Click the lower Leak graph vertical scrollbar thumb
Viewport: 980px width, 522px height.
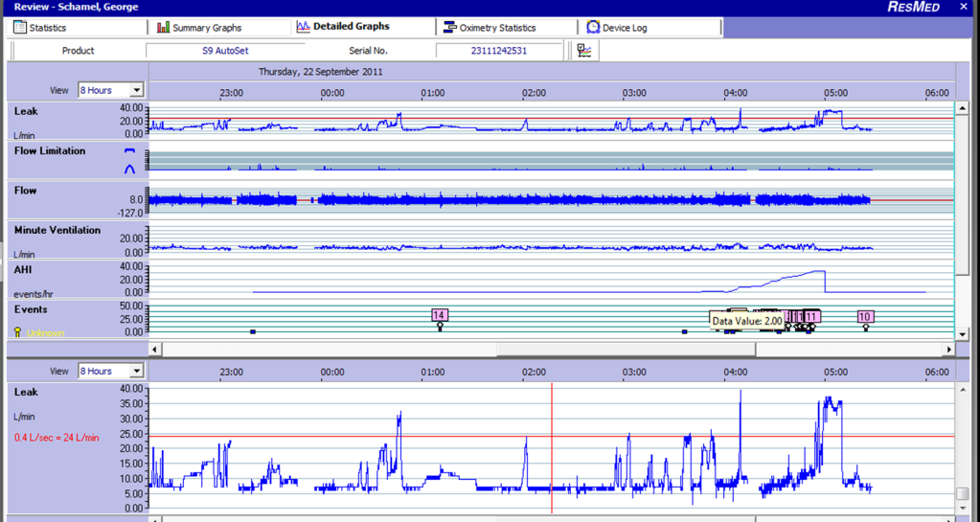[x=963, y=494]
